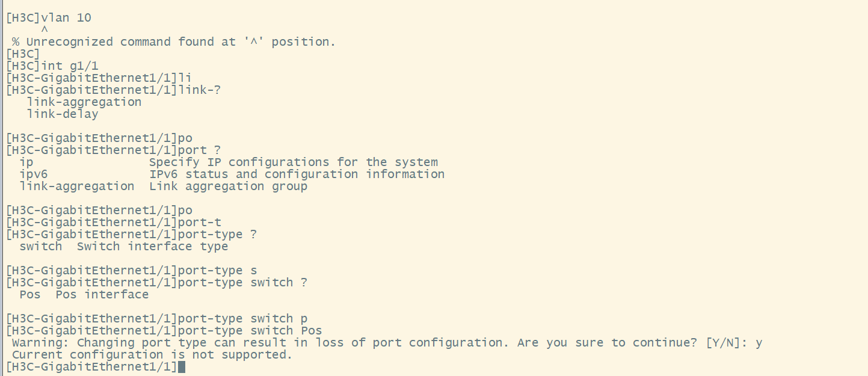The image size is (868, 376).
Task: Click the 'Switch interface type' description
Action: (x=152, y=247)
